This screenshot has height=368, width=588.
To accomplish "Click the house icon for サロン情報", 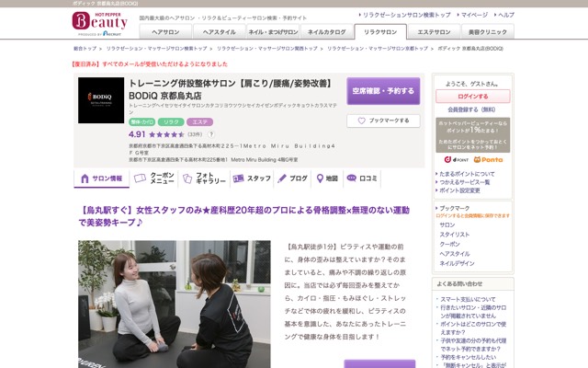I will pos(85,178).
